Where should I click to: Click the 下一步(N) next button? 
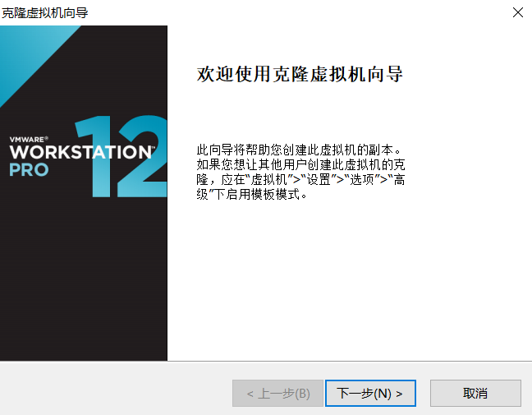coord(370,394)
